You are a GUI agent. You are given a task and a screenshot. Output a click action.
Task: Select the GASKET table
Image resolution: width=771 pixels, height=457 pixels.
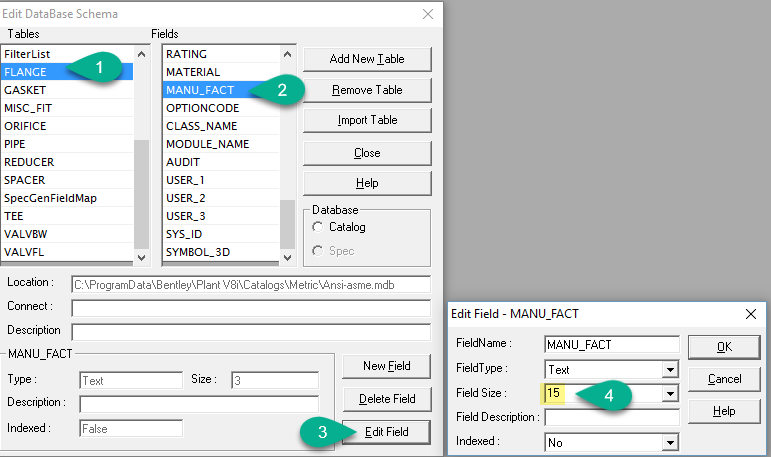(67, 90)
